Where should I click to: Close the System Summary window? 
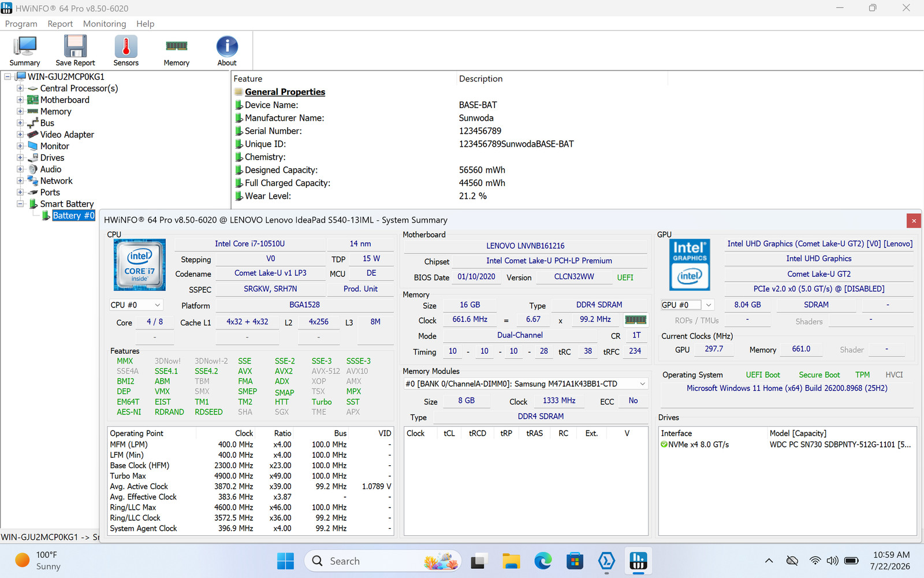pos(914,220)
